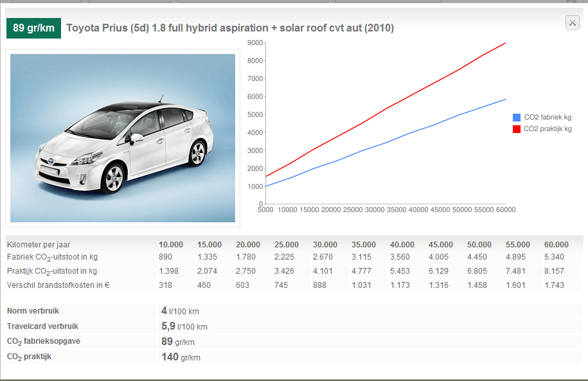
Task: Click the 60000 x-axis label on chart
Action: click(x=506, y=209)
